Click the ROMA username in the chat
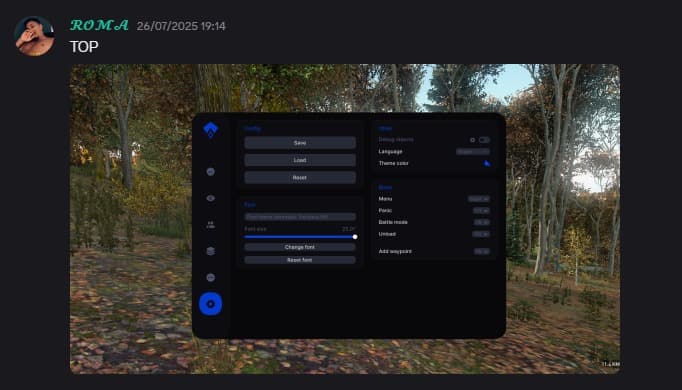This screenshot has height=390, width=682. (x=99, y=25)
